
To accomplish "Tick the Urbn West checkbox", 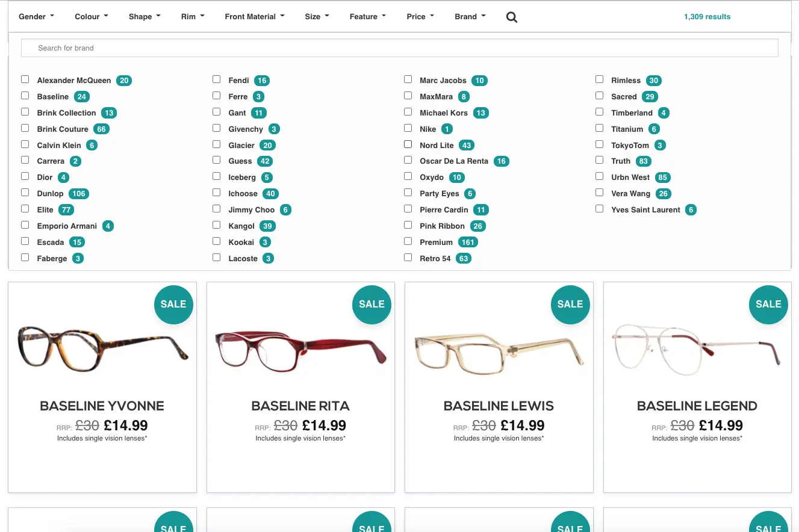I will pos(600,176).
